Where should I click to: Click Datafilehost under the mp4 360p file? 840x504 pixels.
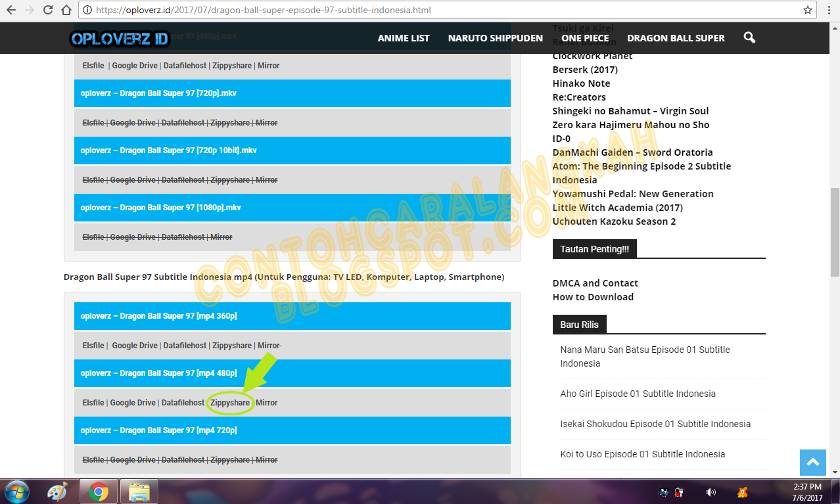click(x=185, y=346)
